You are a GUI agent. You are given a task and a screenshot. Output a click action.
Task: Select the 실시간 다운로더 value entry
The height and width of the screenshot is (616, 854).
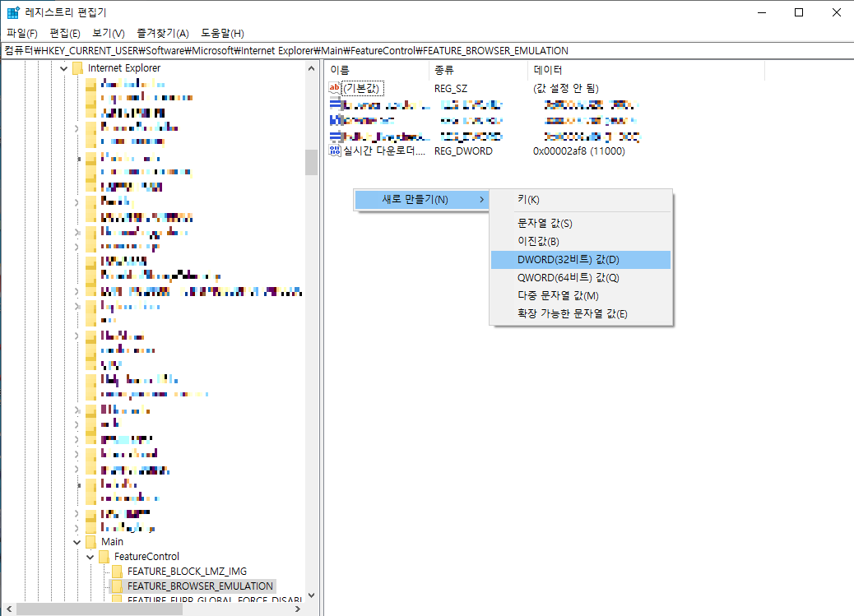pyautogui.click(x=384, y=151)
